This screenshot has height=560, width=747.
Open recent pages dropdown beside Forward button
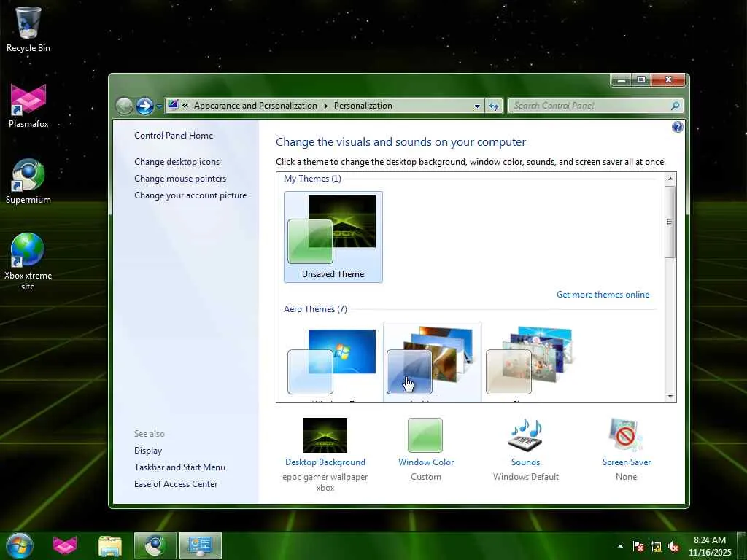(159, 106)
